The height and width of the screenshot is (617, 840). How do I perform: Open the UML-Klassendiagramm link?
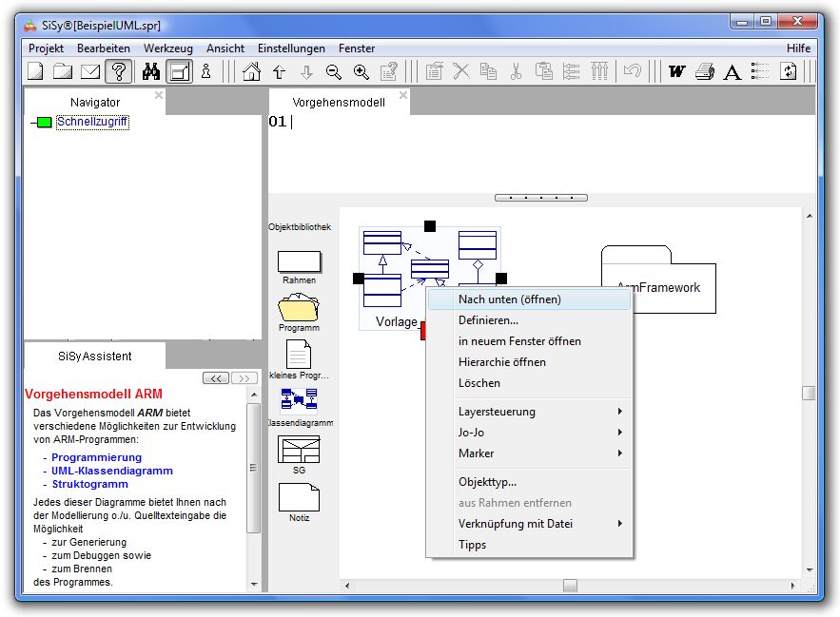click(x=112, y=471)
